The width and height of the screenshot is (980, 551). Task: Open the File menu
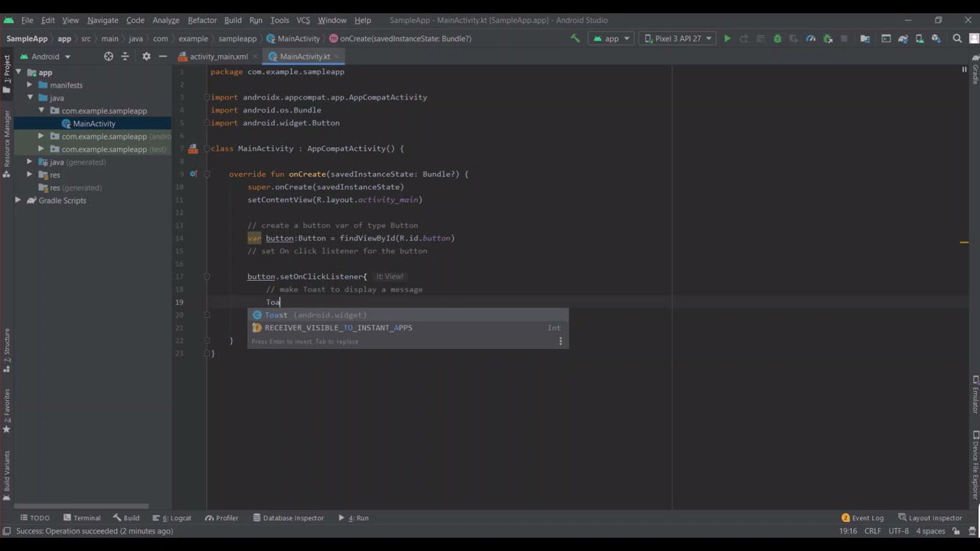tap(27, 20)
